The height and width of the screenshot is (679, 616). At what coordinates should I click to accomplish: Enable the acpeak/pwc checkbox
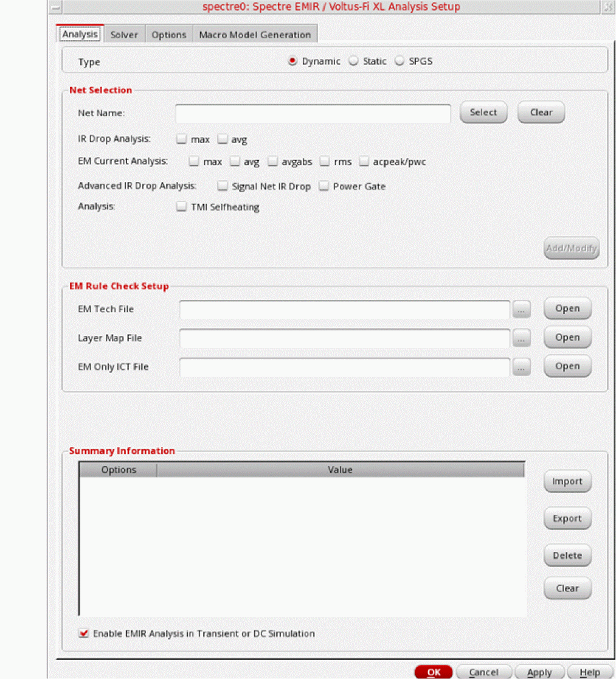364,161
